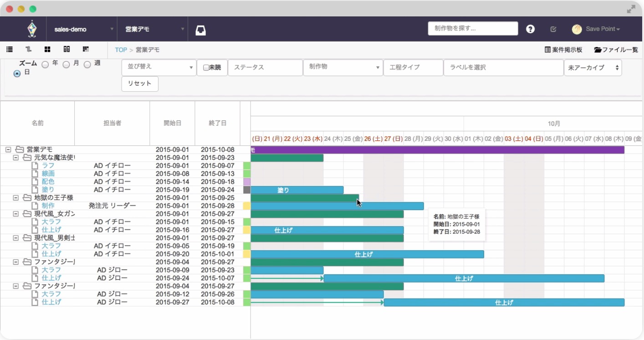Switch to the hierarchy tree view icon

coord(28,50)
